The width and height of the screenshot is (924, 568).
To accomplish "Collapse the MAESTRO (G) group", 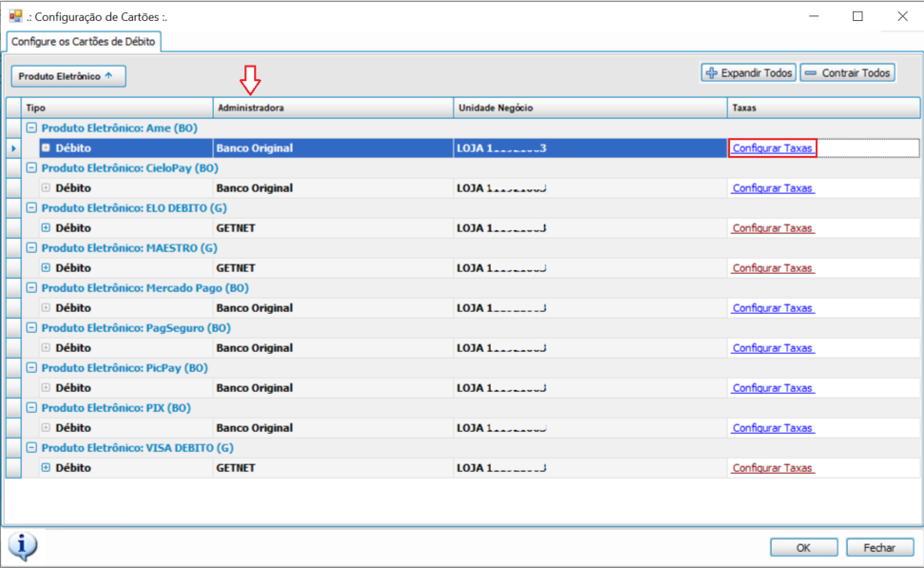I will (31, 247).
